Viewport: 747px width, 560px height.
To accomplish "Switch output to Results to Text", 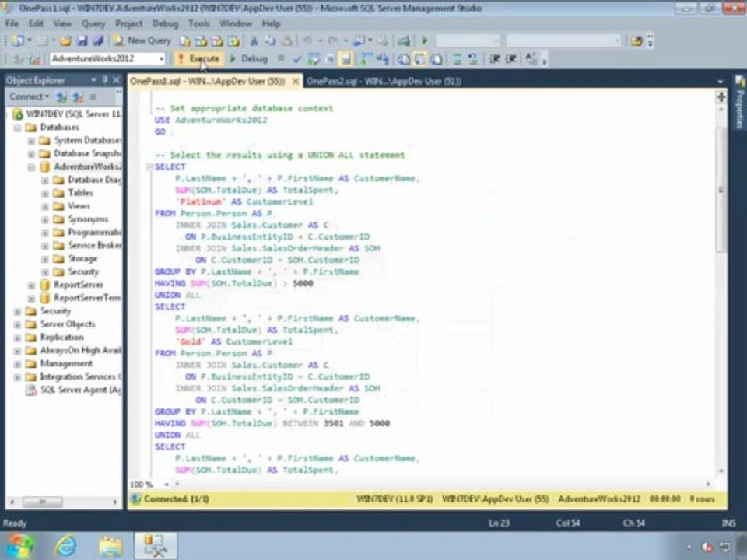I will coord(404,59).
